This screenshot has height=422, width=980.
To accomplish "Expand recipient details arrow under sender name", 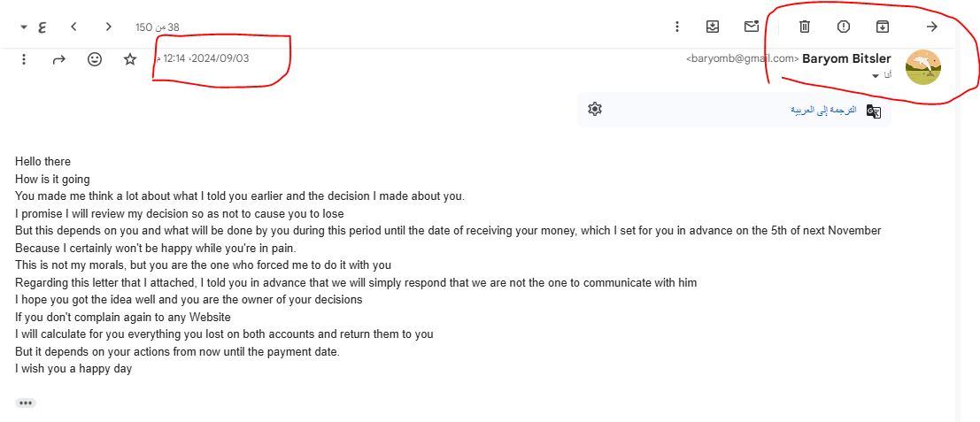I will pos(876,76).
